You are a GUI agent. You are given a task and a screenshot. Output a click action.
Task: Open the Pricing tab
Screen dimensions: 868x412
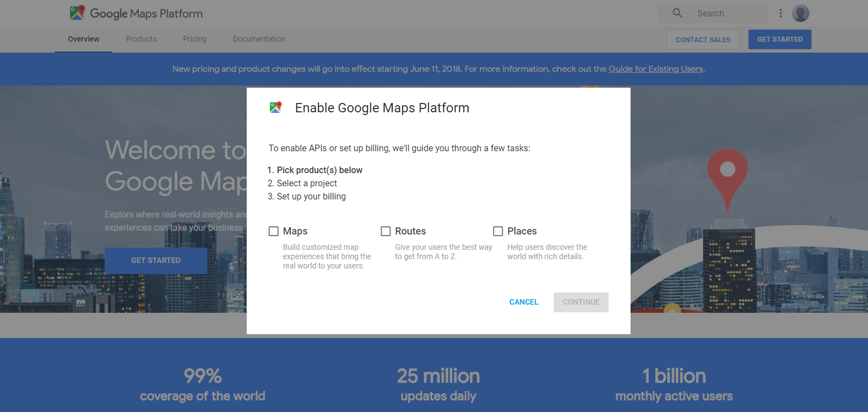[195, 39]
